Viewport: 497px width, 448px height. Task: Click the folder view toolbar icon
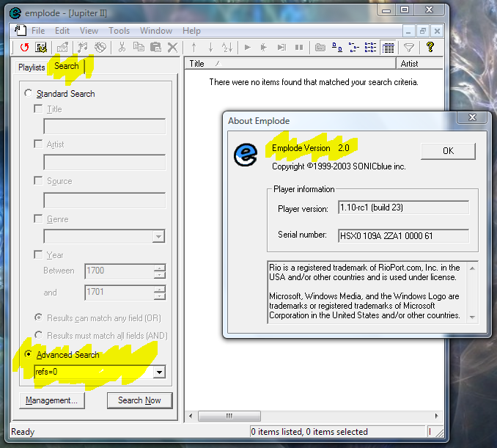320,48
